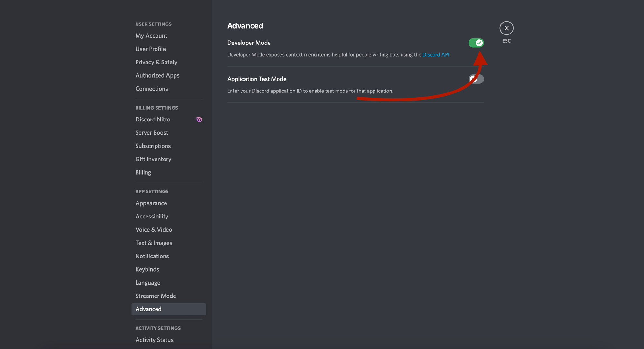Screen dimensions: 644x349
Task: Select Privacy & Safety option
Action: tap(156, 62)
